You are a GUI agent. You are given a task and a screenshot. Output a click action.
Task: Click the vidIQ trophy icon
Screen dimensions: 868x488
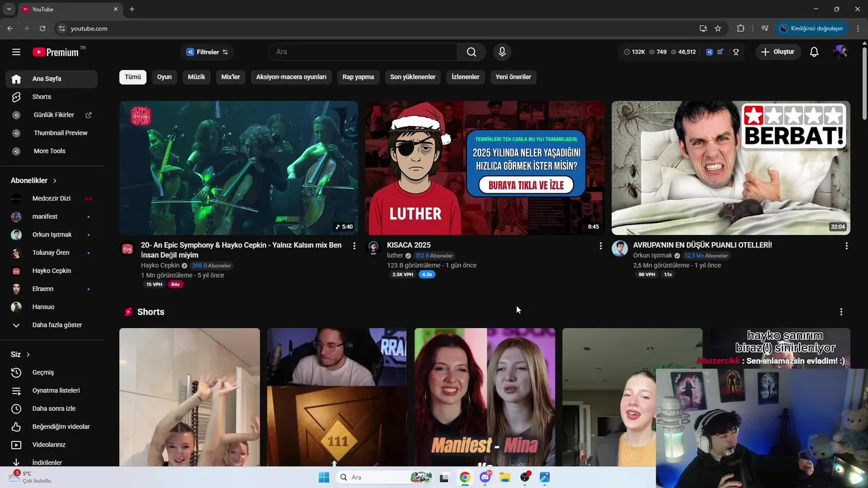click(x=736, y=52)
